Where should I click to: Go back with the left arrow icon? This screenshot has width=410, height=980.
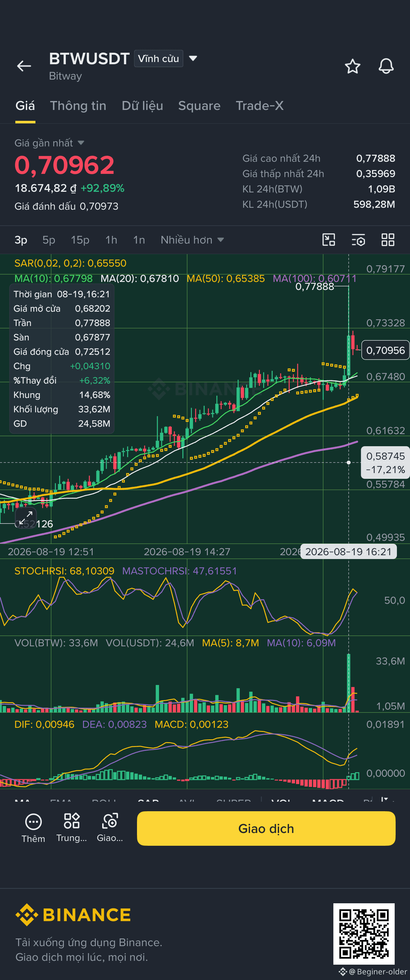pyautogui.click(x=24, y=66)
